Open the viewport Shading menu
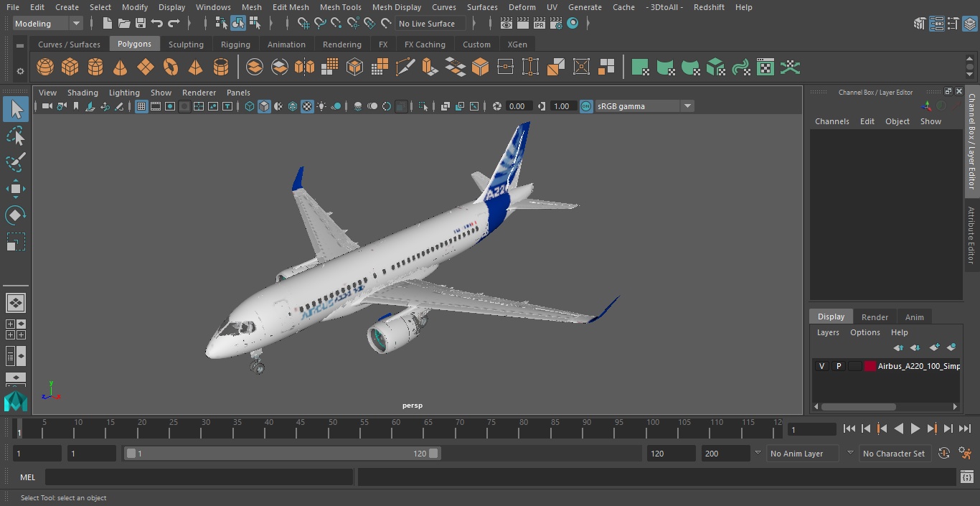The width and height of the screenshot is (980, 506). [83, 93]
